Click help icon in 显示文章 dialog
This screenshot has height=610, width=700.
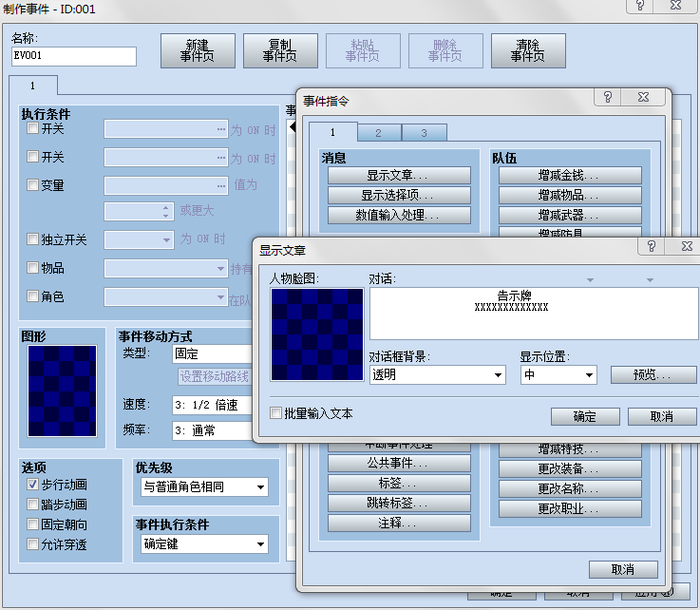tap(652, 246)
